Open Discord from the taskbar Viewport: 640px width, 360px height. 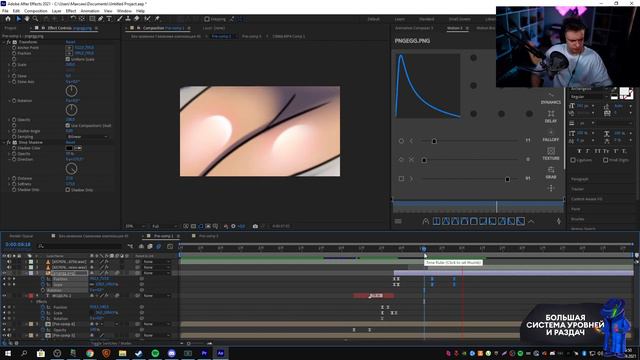171,353
